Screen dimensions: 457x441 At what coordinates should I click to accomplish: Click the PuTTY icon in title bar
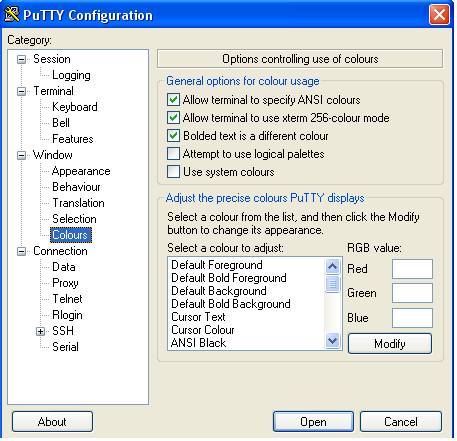12,14
